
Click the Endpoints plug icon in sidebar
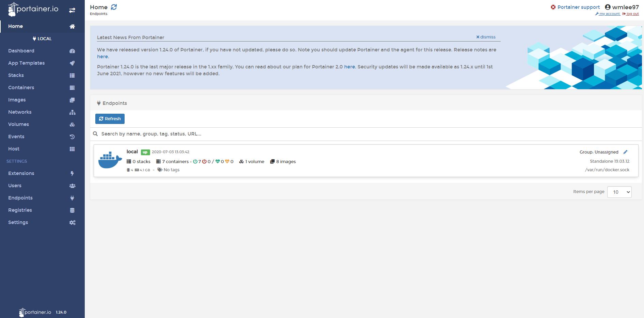72,198
